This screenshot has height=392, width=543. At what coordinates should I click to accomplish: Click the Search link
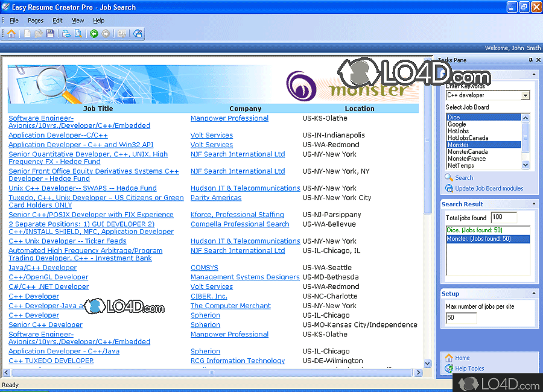coord(464,178)
